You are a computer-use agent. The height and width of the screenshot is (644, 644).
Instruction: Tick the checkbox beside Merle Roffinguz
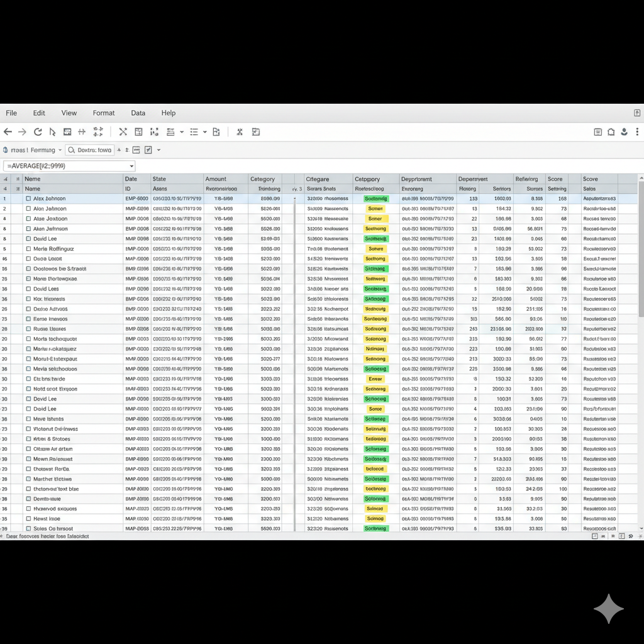click(x=28, y=249)
